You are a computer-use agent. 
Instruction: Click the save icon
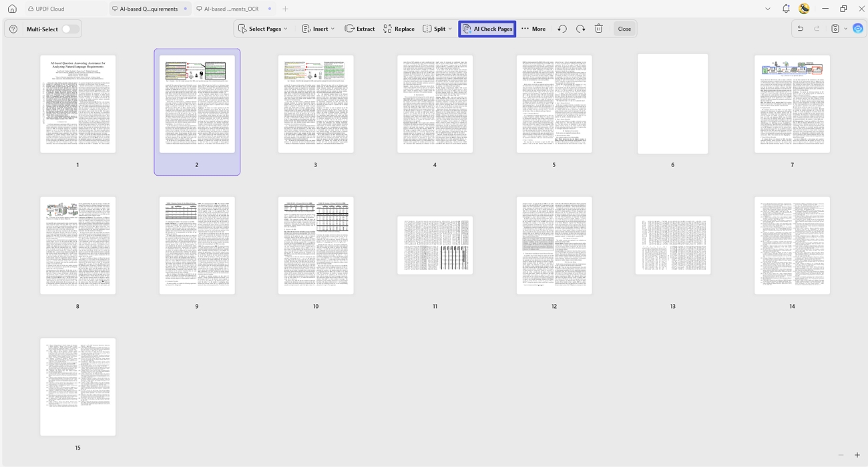[835, 29]
